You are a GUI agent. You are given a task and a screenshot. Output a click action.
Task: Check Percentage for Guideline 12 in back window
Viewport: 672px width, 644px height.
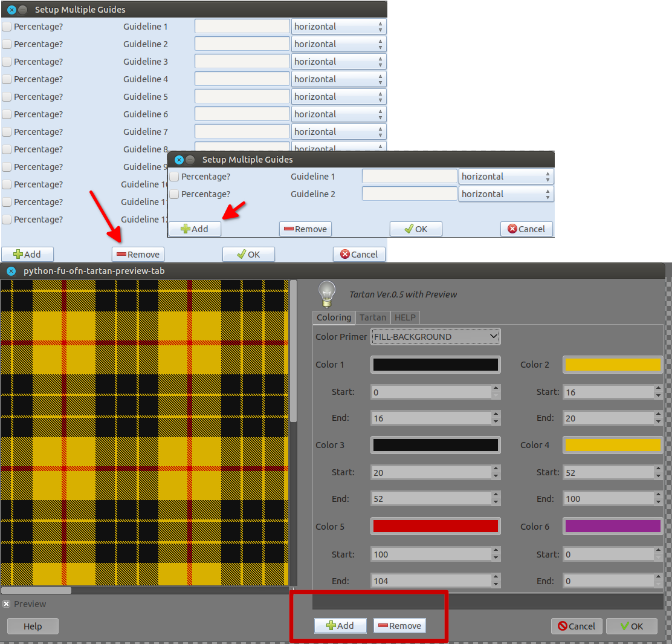pyautogui.click(x=7, y=220)
